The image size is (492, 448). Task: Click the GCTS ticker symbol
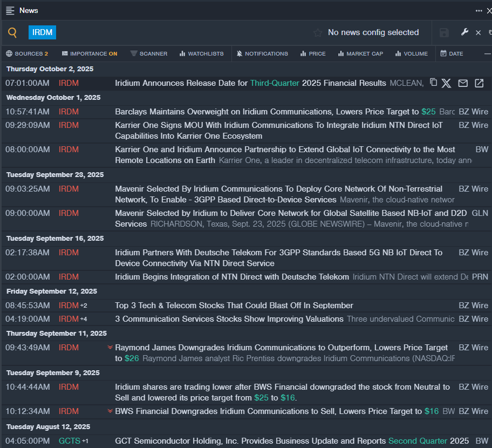coord(69,441)
